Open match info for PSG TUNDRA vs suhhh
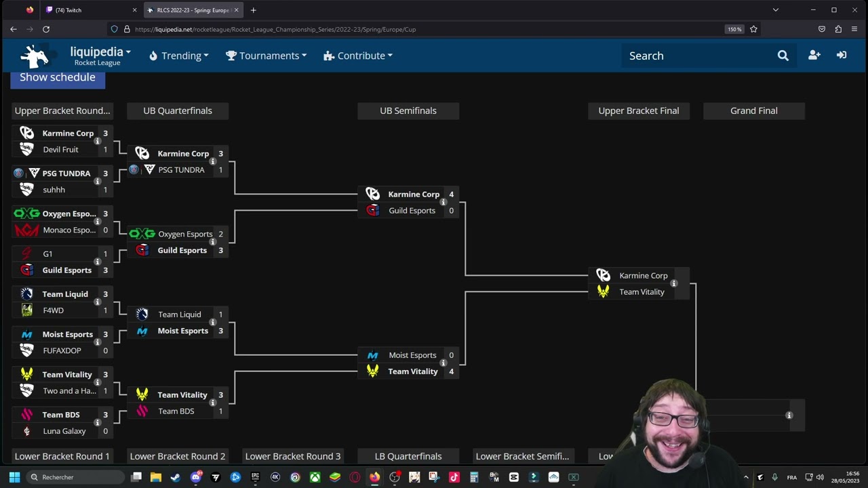 pyautogui.click(x=97, y=182)
